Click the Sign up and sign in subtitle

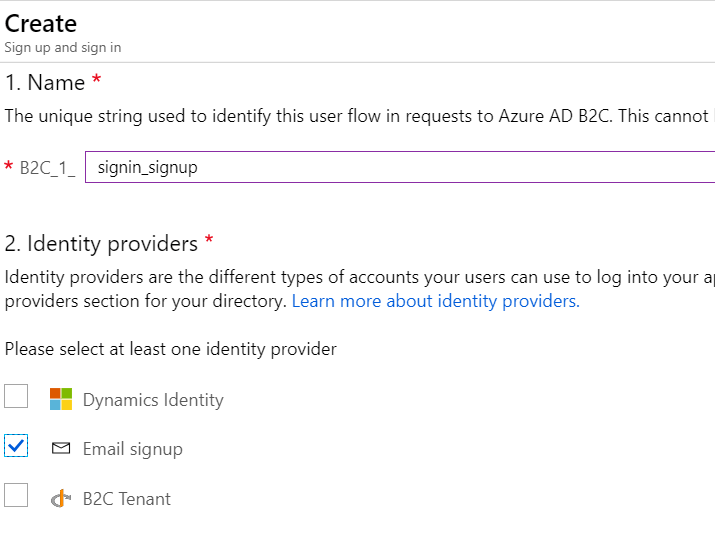click(63, 47)
